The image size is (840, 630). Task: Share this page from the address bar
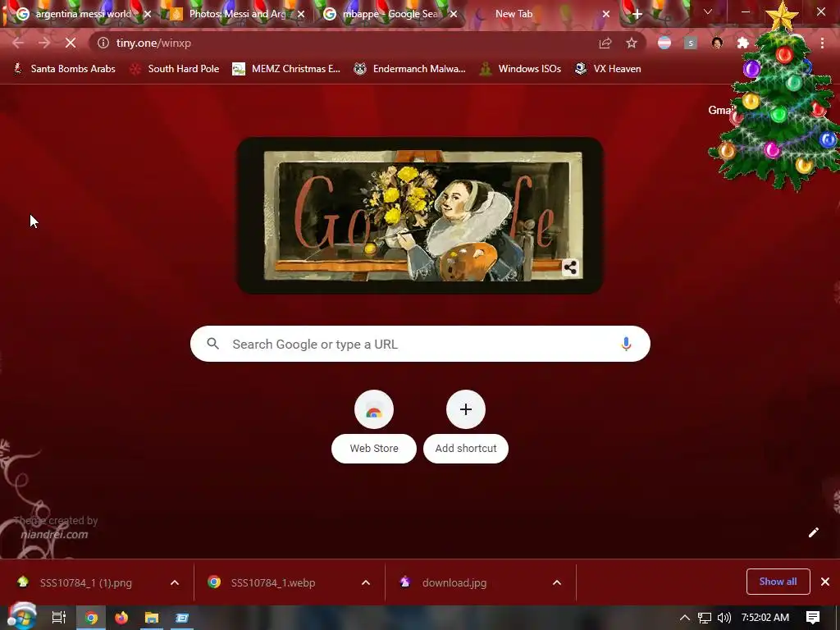coord(605,43)
